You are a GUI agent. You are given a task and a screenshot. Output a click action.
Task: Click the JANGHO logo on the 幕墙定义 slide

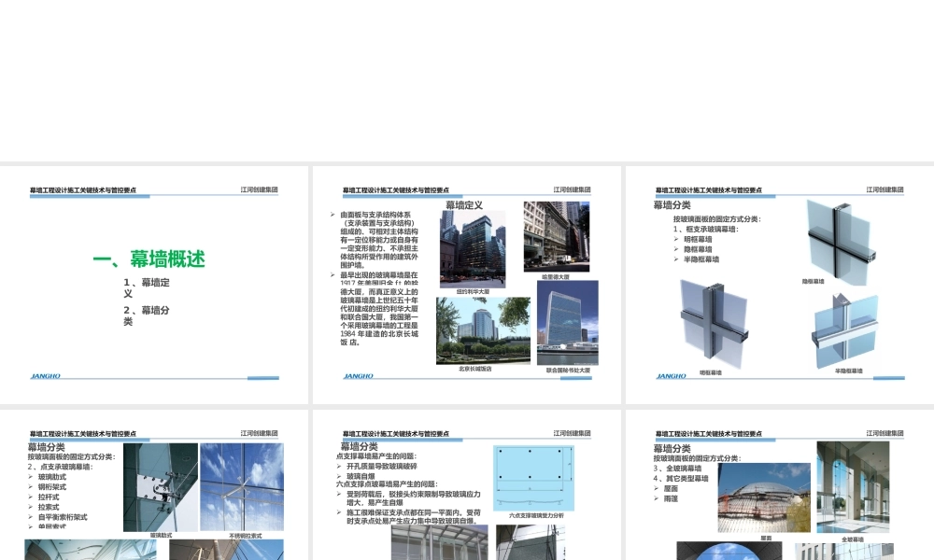(358, 376)
